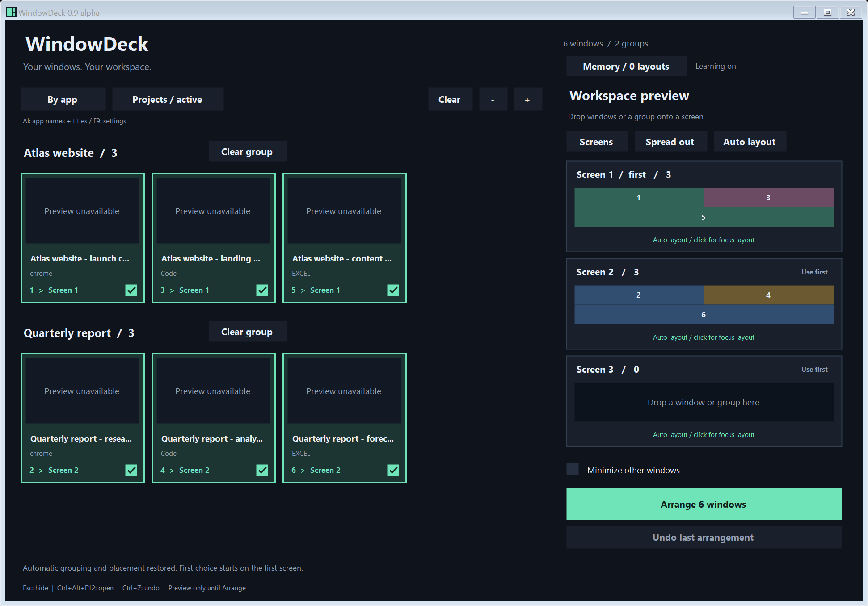Click 'Screen 1 / first / 3' heading
Screen dimensions: 868x606
click(624, 174)
